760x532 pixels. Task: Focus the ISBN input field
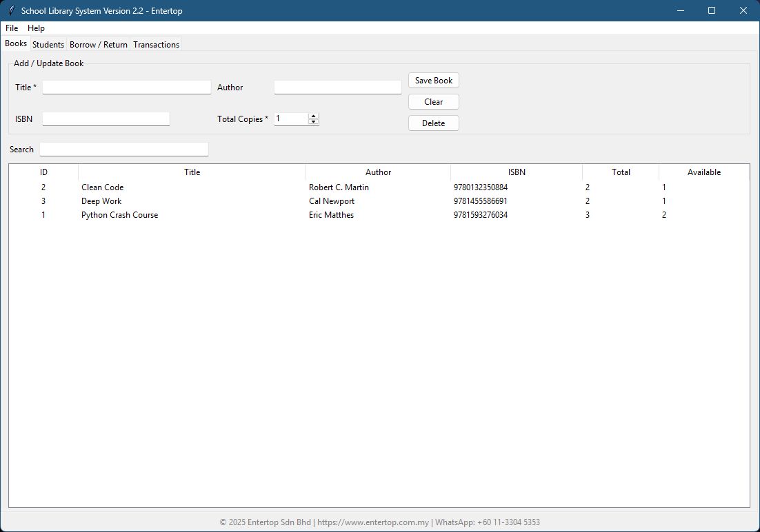(106, 119)
